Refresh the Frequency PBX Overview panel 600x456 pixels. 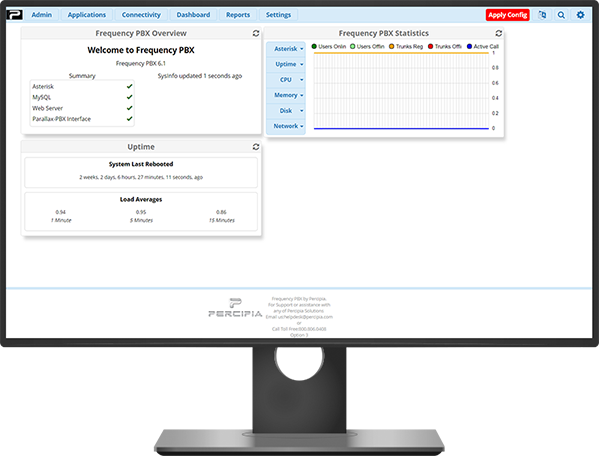(257, 33)
